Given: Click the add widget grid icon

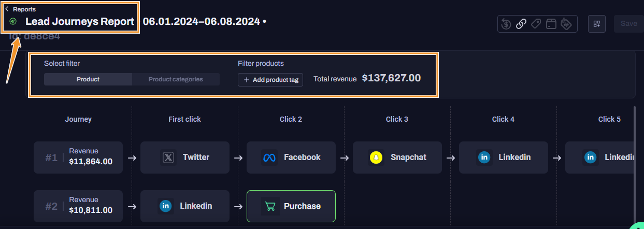Looking at the screenshot, I should pos(597,24).
